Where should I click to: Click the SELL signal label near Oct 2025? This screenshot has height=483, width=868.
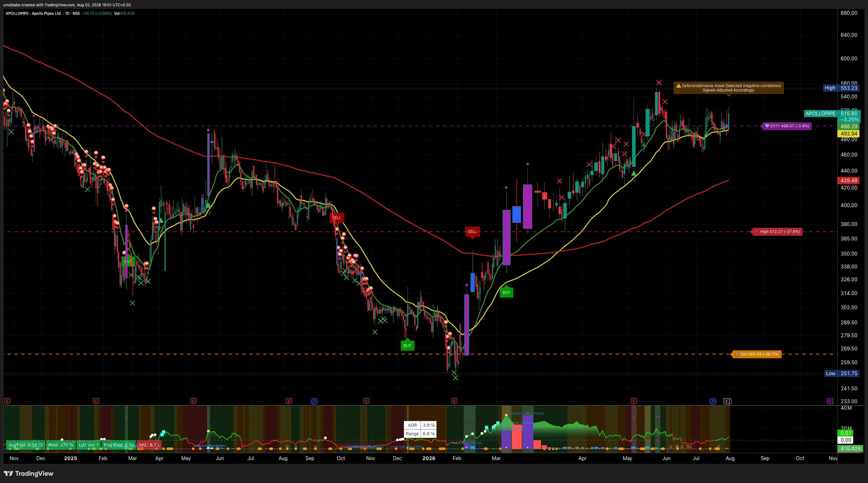tap(337, 218)
